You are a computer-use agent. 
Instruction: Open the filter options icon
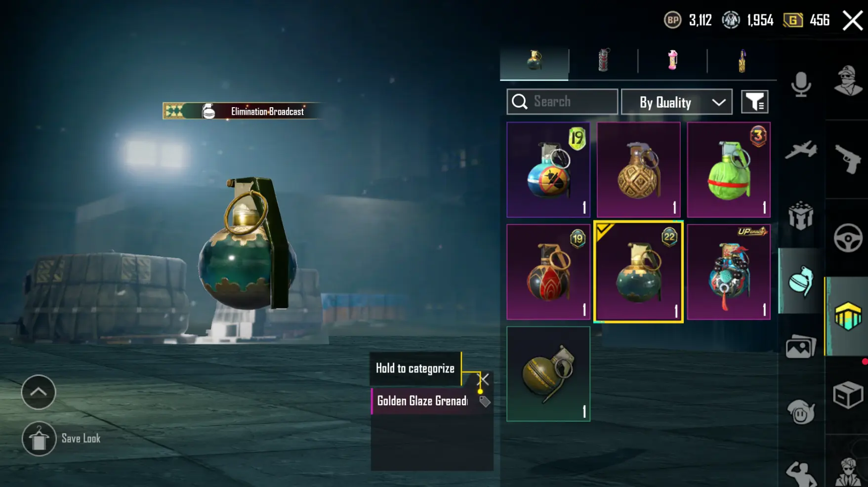coord(754,102)
